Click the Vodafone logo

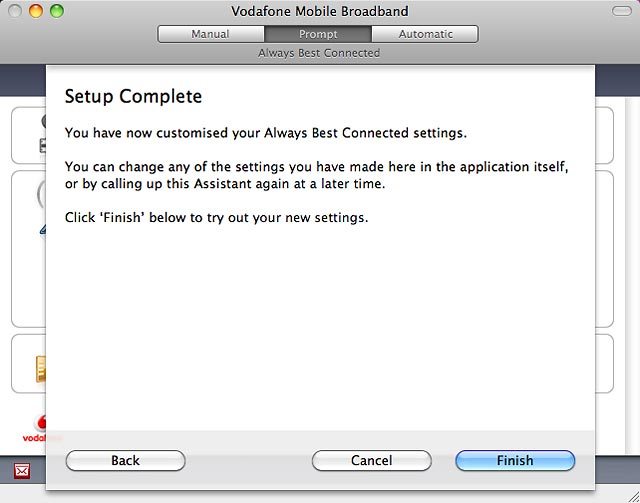(x=36, y=429)
